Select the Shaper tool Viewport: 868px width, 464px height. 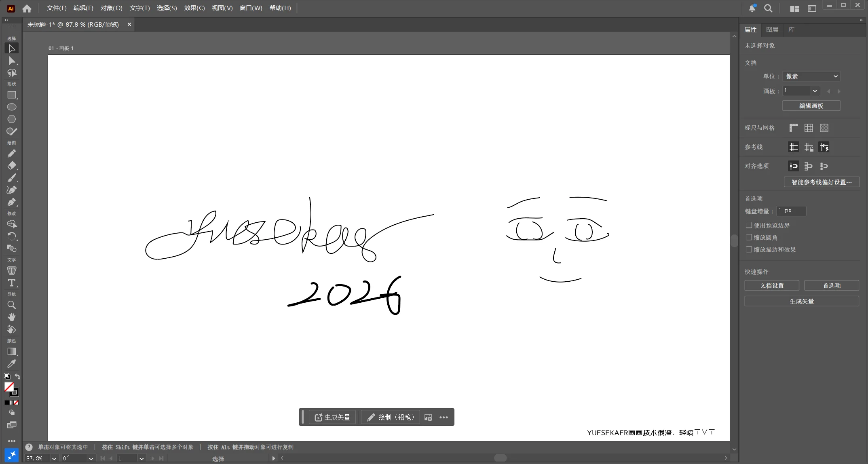12,131
